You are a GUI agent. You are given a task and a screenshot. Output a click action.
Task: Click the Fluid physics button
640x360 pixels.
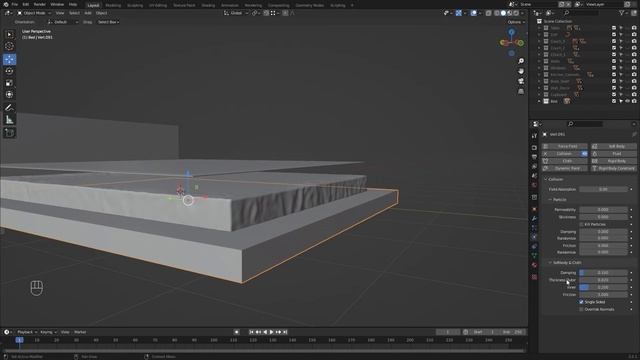click(614, 154)
